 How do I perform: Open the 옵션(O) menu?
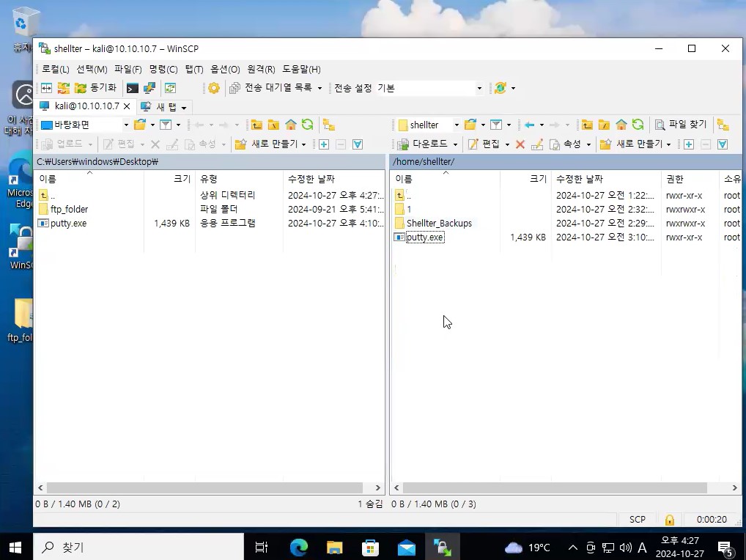click(x=225, y=70)
